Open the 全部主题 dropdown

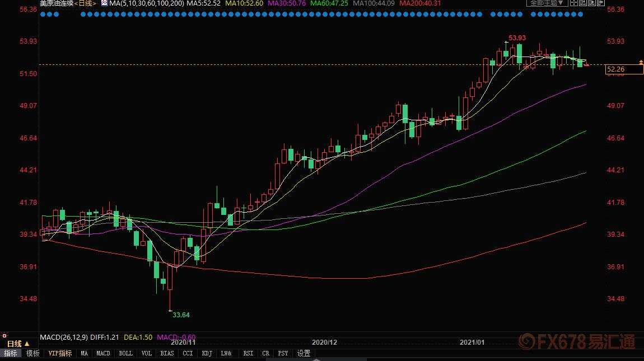tap(547, 3)
